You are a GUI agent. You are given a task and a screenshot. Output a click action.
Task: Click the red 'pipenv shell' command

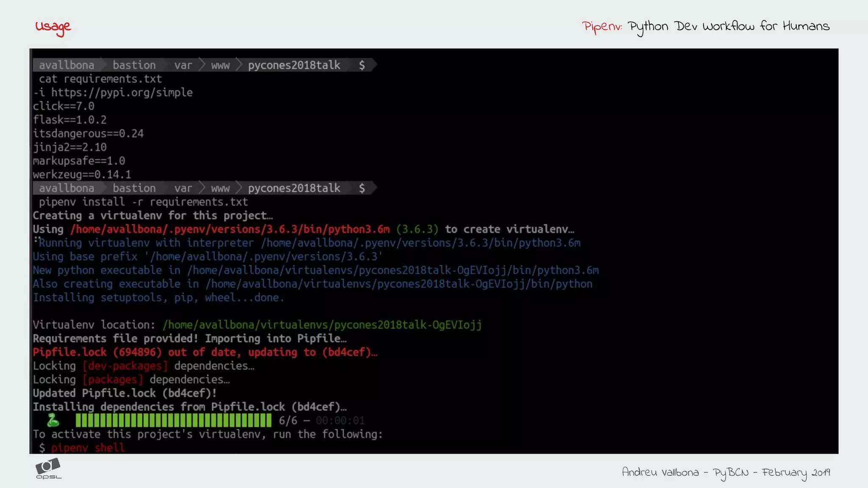tap(88, 448)
